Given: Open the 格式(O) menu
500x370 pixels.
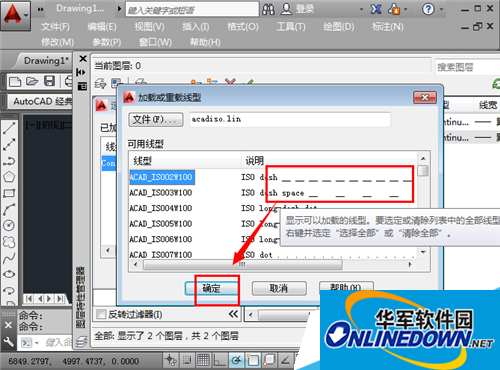Looking at the screenshot, I should pyautogui.click(x=243, y=27).
